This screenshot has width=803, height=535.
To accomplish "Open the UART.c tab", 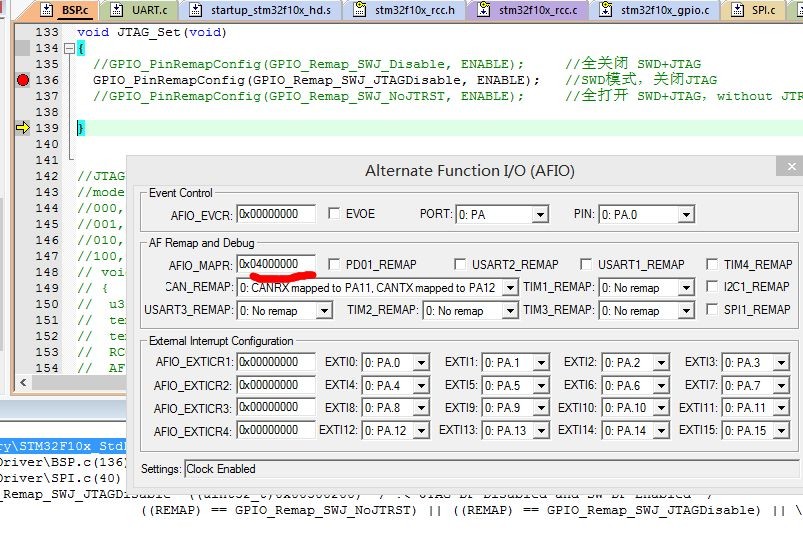I will (x=139, y=10).
